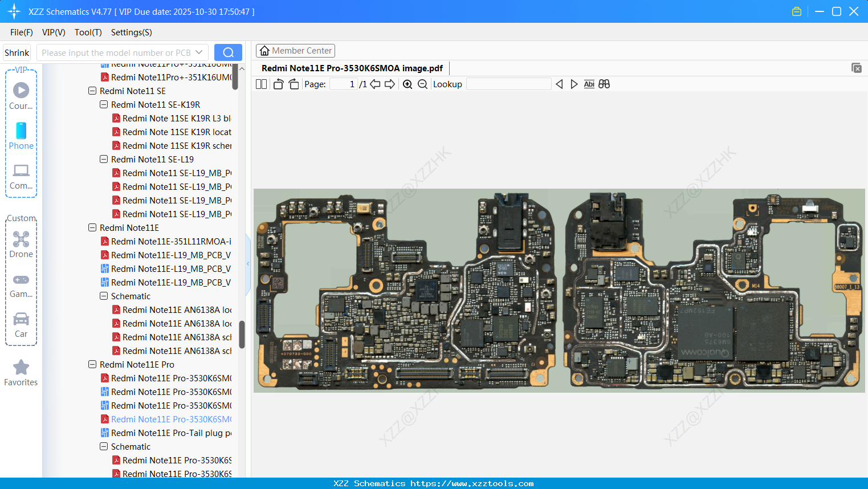Collapse the Redmi Note11 SE-L19 node
The image size is (868, 489).
pyautogui.click(x=104, y=159)
